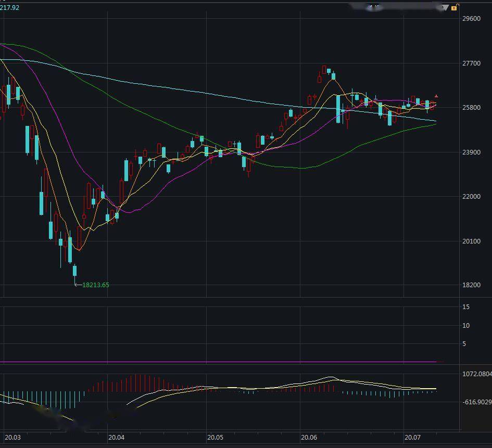The height and width of the screenshot is (448, 492).
Task: Select the 20.03 date label on time axis
Action: click(x=13, y=438)
